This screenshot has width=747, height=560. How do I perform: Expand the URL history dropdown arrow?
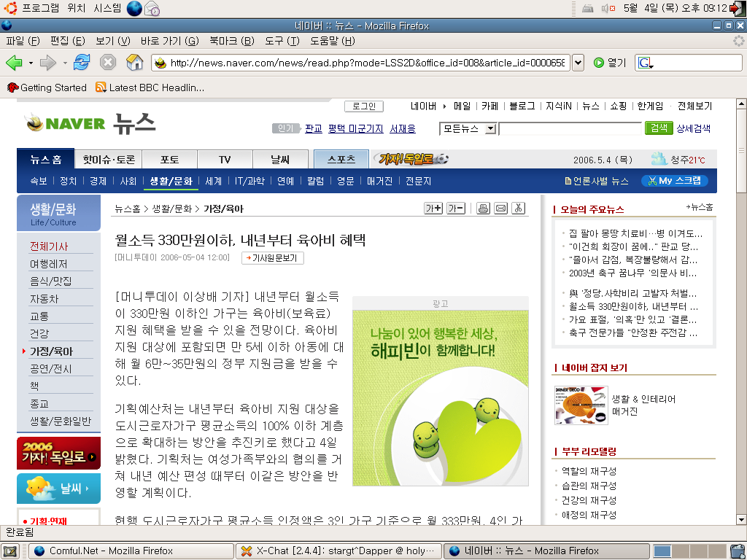pos(578,63)
